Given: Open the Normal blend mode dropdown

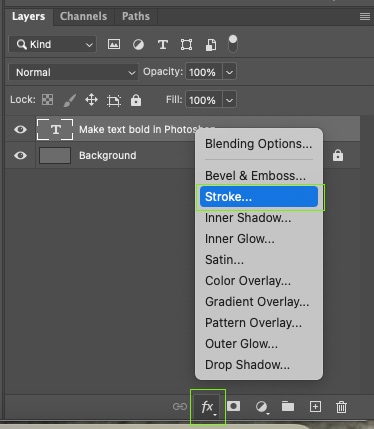Looking at the screenshot, I should pos(73,72).
